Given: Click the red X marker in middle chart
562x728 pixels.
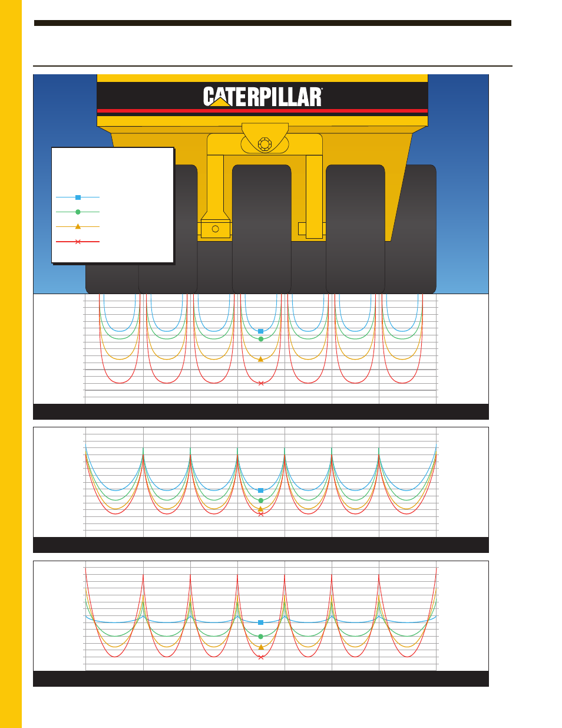Looking at the screenshot, I should 261,515.
